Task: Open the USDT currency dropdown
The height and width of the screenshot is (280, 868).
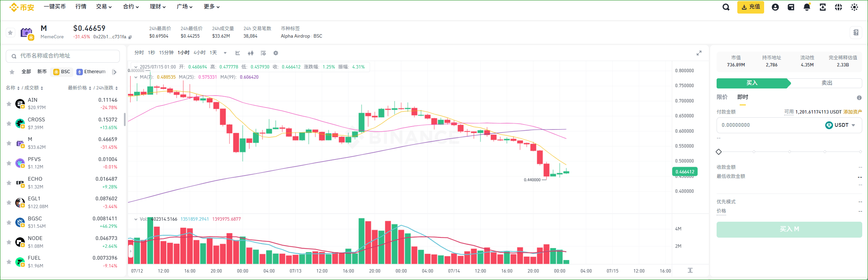Action: (x=840, y=125)
